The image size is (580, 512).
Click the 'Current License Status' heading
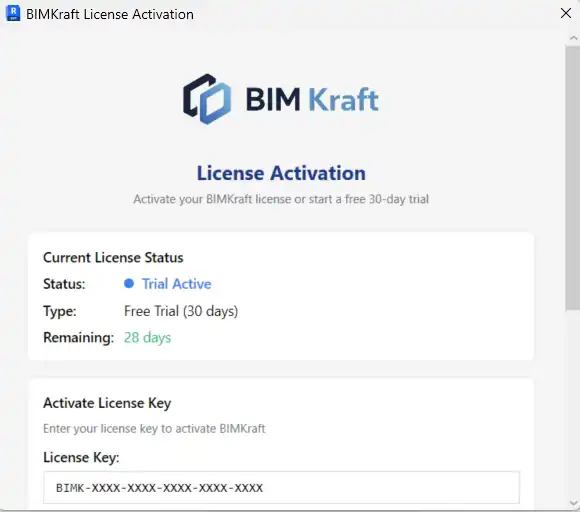(x=113, y=257)
